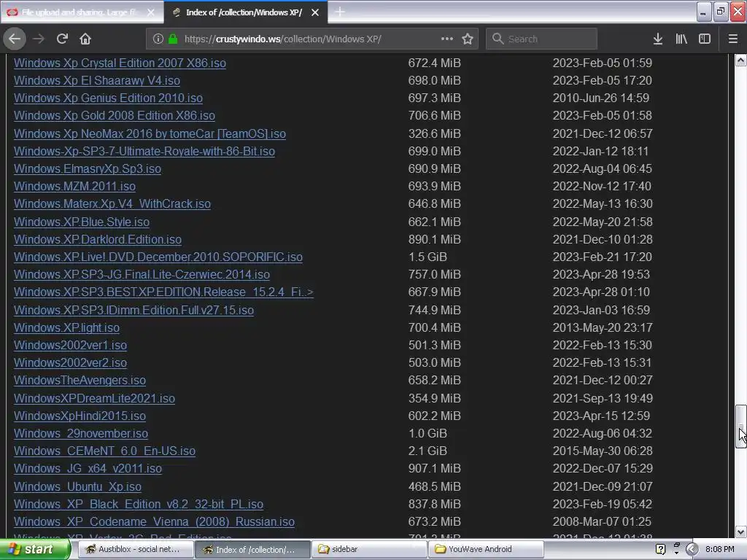Expand hidden tray icons arrow
Viewport: 747px width, 560px height.
[x=692, y=550]
